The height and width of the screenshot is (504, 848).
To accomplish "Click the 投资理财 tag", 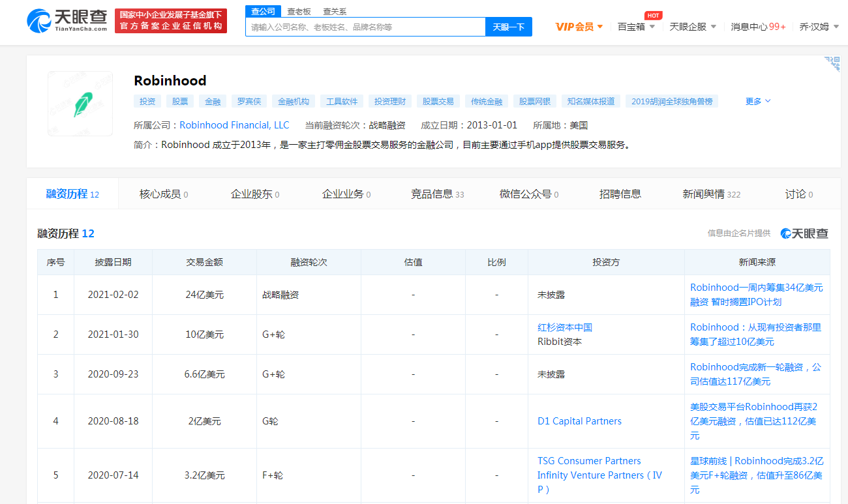I will click(x=390, y=101).
